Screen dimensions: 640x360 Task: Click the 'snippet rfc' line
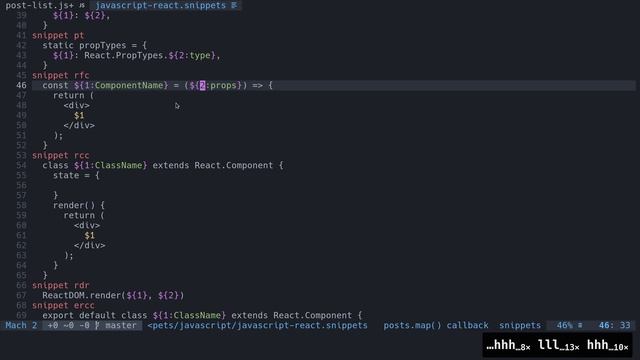pyautogui.click(x=60, y=76)
